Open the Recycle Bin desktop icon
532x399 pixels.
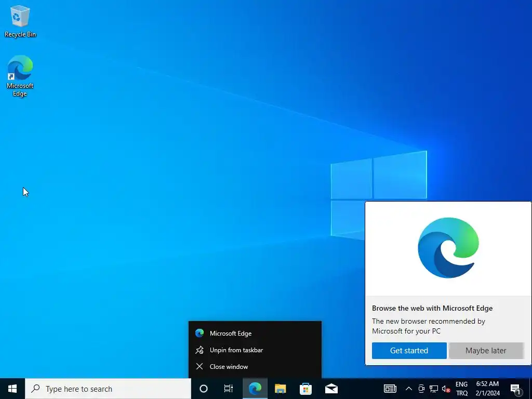(20, 22)
